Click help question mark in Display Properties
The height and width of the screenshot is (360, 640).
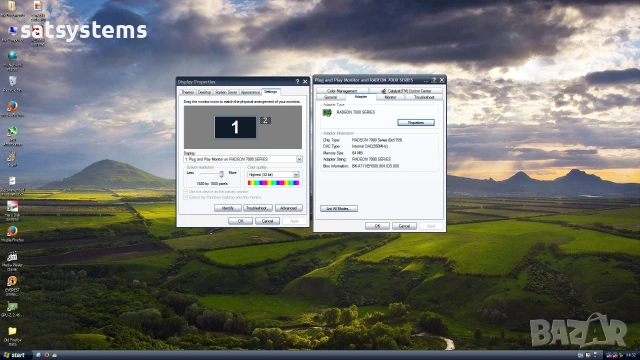coord(297,82)
